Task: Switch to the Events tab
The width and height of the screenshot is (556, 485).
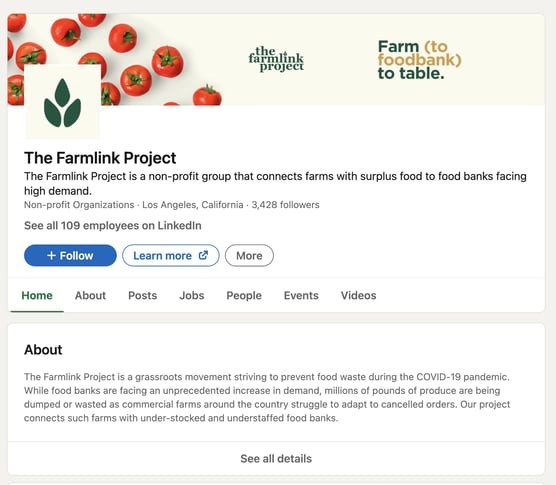Action: pos(301,295)
